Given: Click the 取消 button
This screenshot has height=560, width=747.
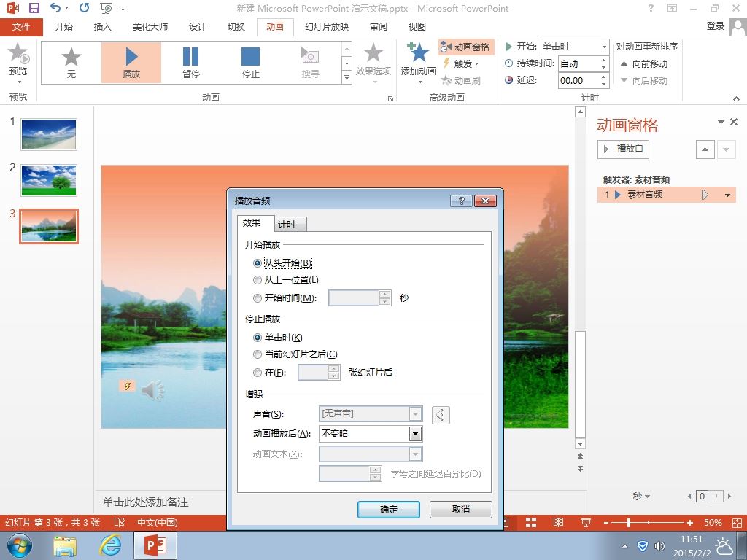Looking at the screenshot, I should click(x=461, y=510).
